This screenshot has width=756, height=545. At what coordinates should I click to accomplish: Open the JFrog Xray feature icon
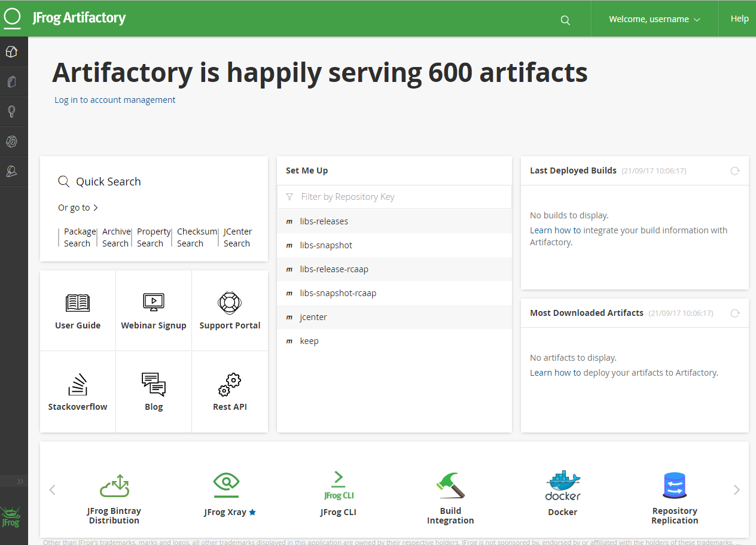pos(226,485)
